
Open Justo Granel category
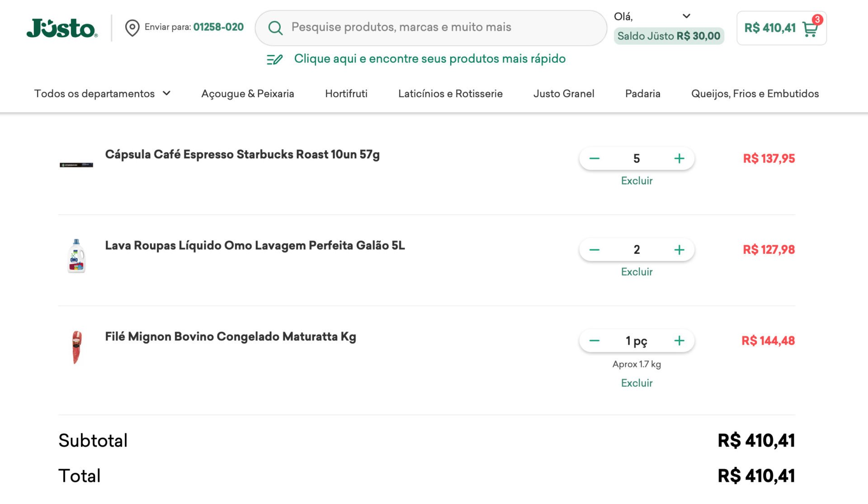(x=564, y=94)
